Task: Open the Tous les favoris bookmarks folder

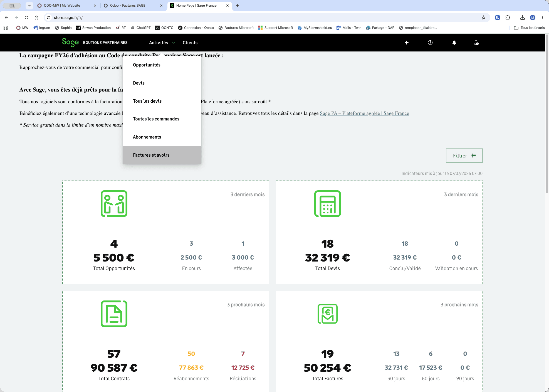Action: [529, 28]
